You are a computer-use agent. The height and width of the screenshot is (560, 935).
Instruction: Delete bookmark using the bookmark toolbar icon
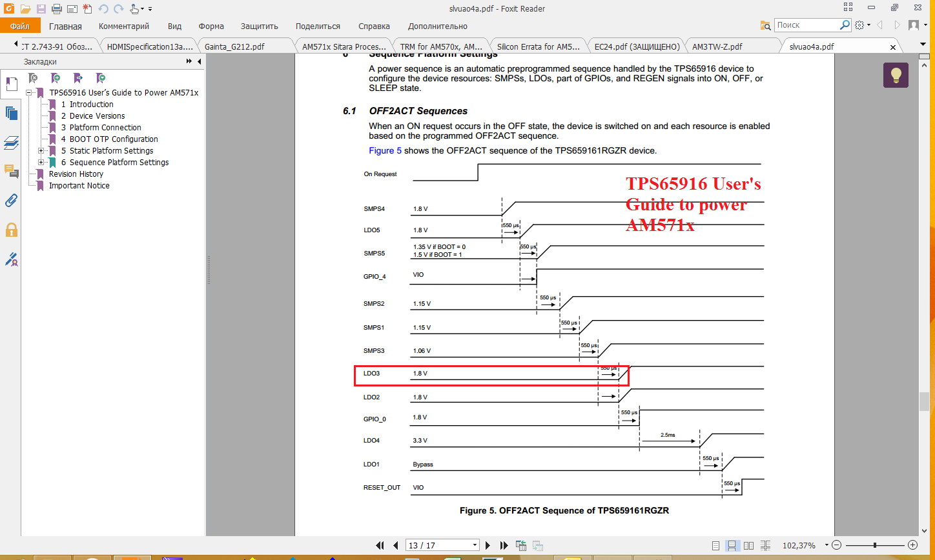(34, 78)
